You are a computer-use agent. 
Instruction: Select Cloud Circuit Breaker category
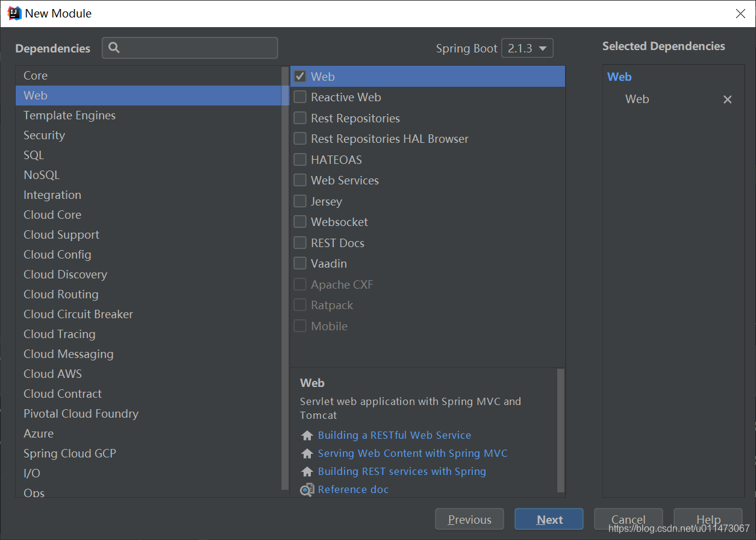pos(149,314)
